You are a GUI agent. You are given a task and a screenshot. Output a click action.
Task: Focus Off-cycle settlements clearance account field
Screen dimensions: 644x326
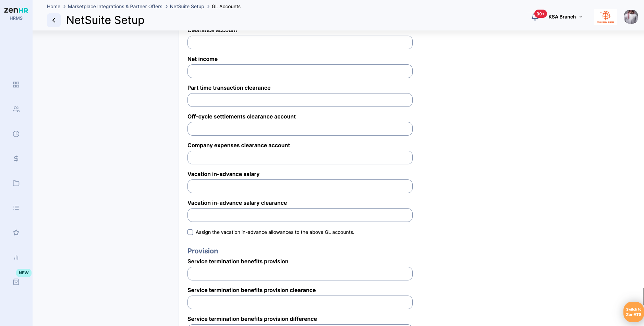coord(300,129)
